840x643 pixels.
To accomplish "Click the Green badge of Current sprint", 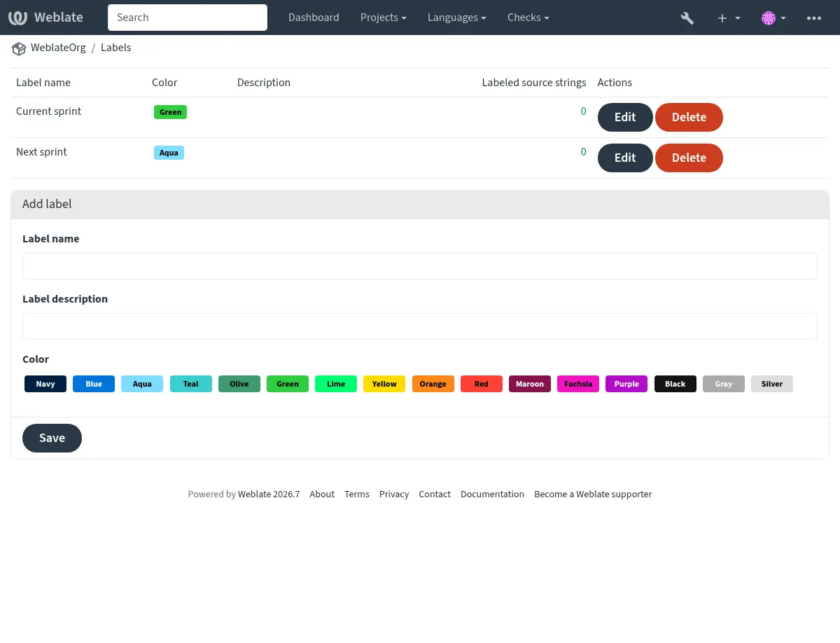I will coord(170,112).
